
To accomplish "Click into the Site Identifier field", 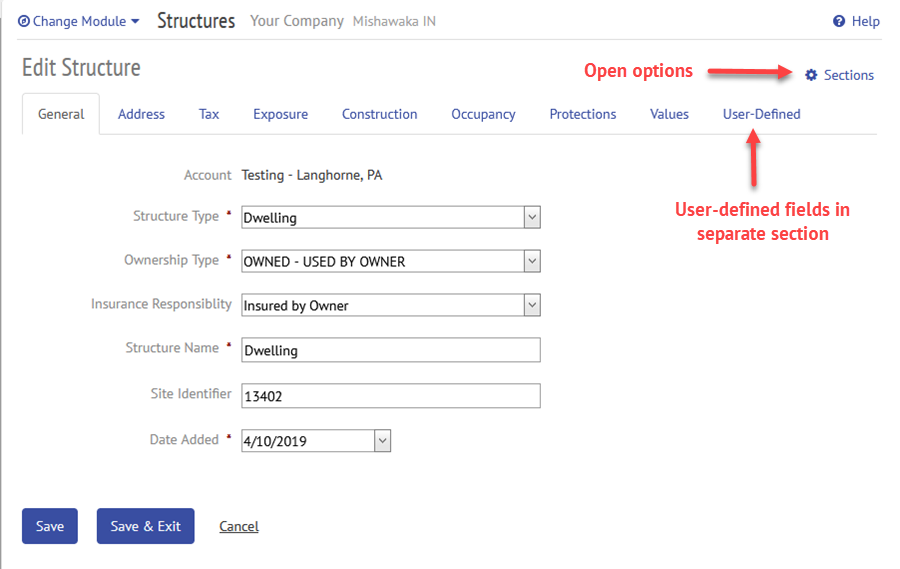I will point(391,396).
